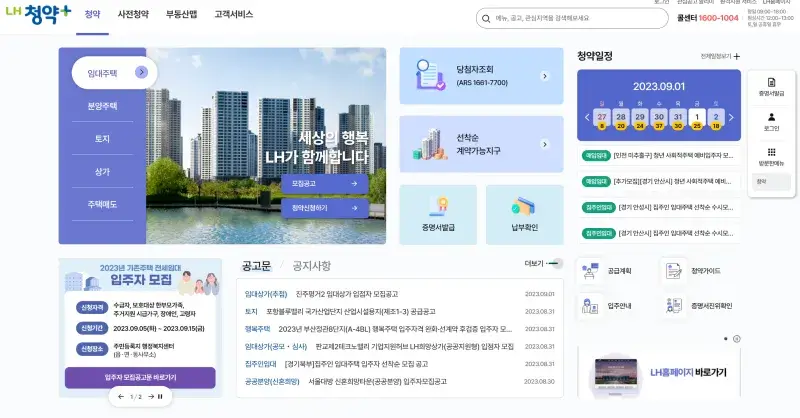Open the 증명서발급 certificate icon
The width and height of the screenshot is (800, 418).
[x=438, y=207]
